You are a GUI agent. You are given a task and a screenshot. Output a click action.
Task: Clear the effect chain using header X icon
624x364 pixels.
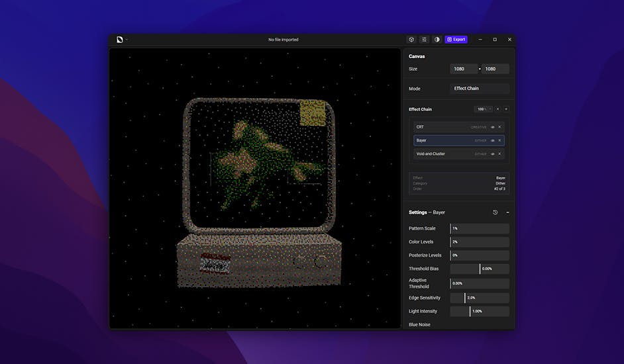click(x=497, y=109)
